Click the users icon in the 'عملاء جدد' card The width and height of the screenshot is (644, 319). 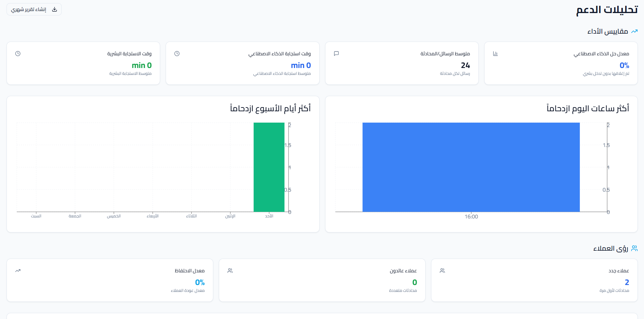tap(442, 271)
